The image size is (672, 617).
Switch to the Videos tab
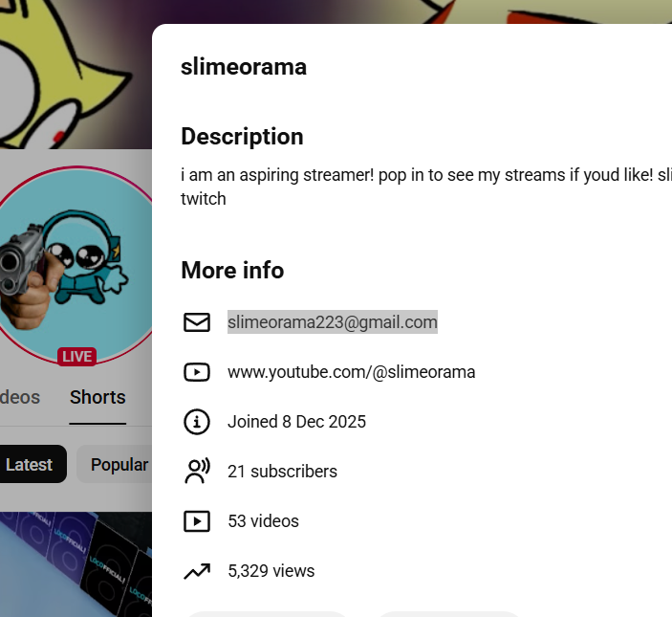20,398
